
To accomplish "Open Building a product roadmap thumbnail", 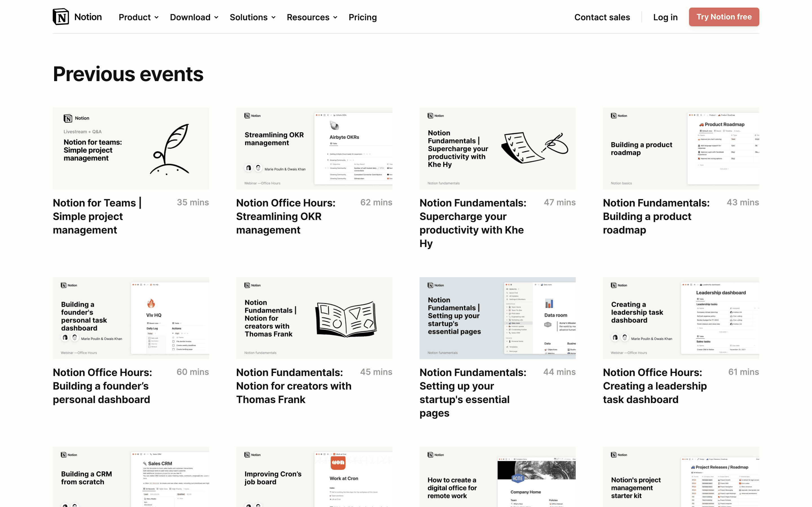I will click(x=680, y=148).
